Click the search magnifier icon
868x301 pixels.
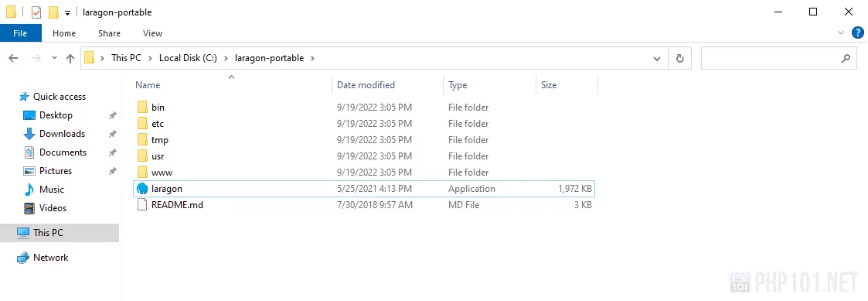(846, 58)
